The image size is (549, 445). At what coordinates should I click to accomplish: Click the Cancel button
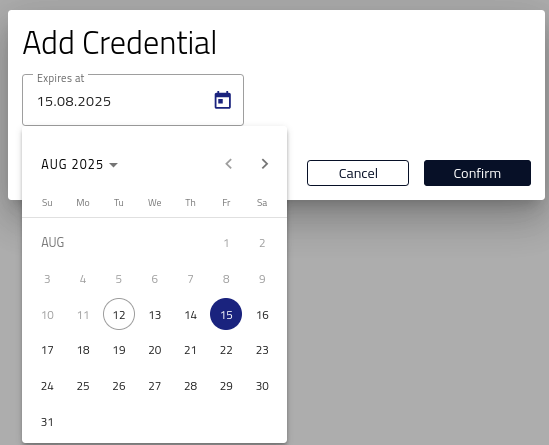point(358,173)
